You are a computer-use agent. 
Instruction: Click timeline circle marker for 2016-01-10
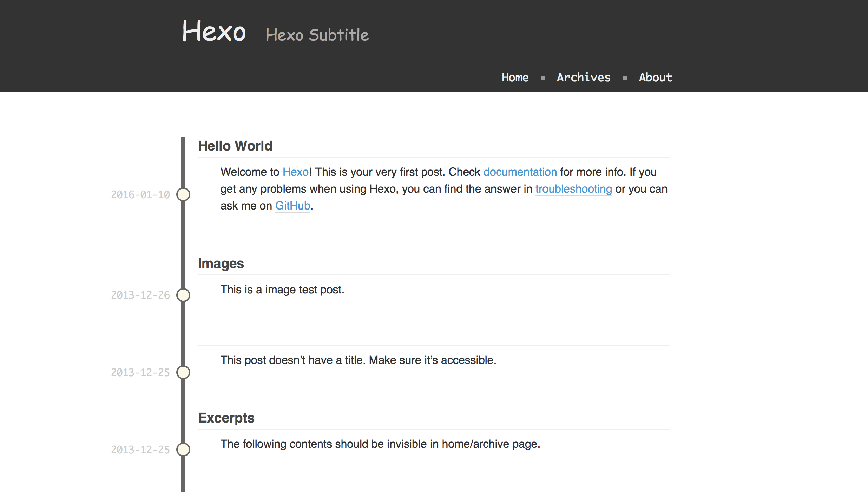(183, 194)
